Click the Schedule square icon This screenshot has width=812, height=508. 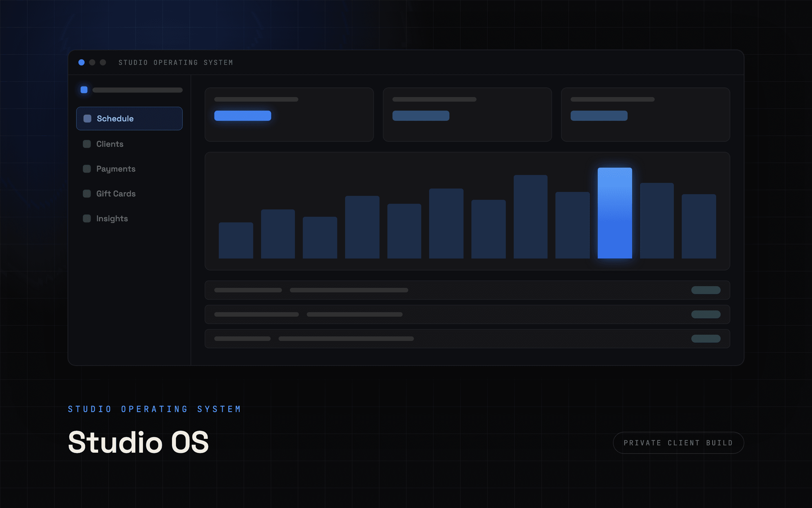coord(87,119)
